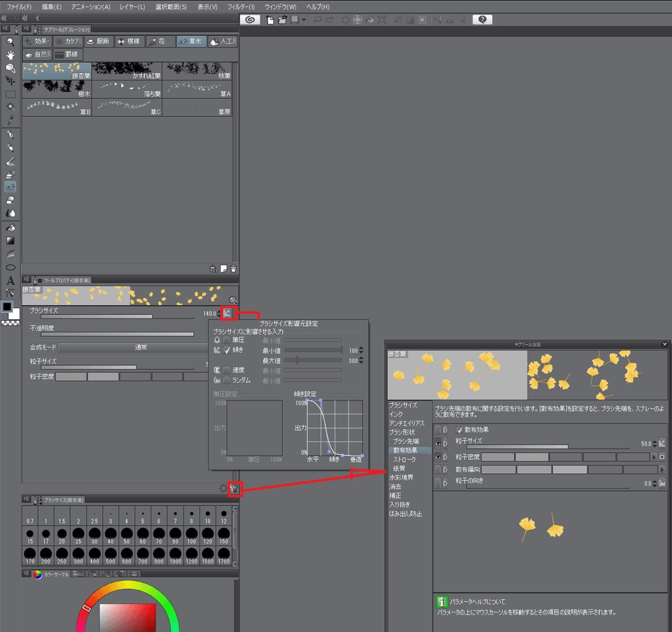672x632 pixels.
Task: Select the Airbrush tool
Action: [x=10, y=174]
